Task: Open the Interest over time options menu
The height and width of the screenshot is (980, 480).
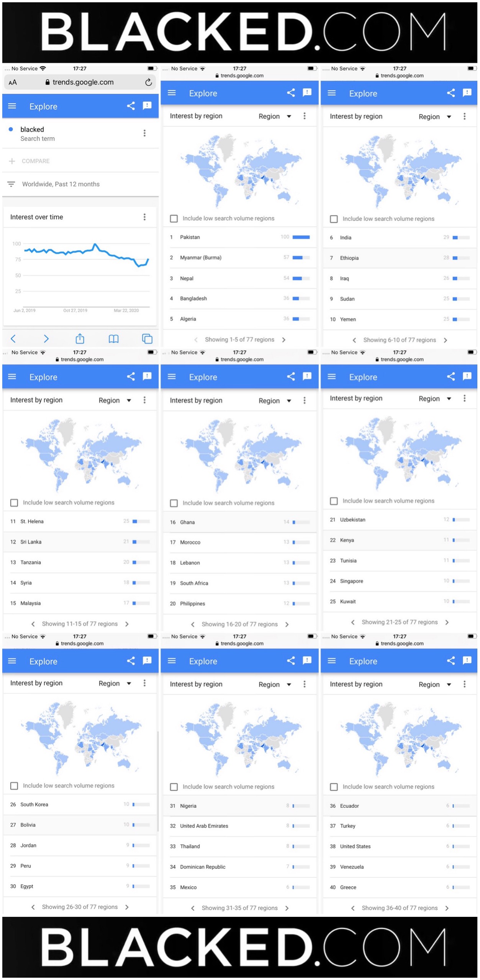Action: (144, 217)
